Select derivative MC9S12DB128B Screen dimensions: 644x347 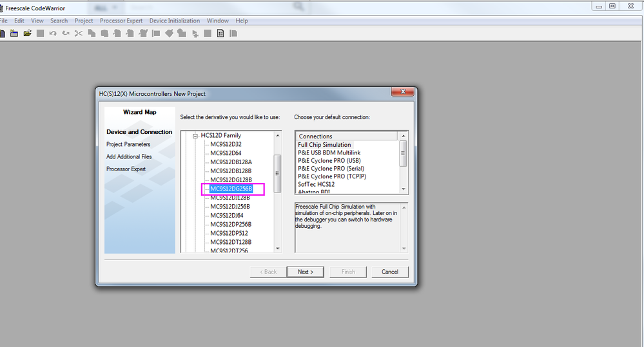(231, 171)
